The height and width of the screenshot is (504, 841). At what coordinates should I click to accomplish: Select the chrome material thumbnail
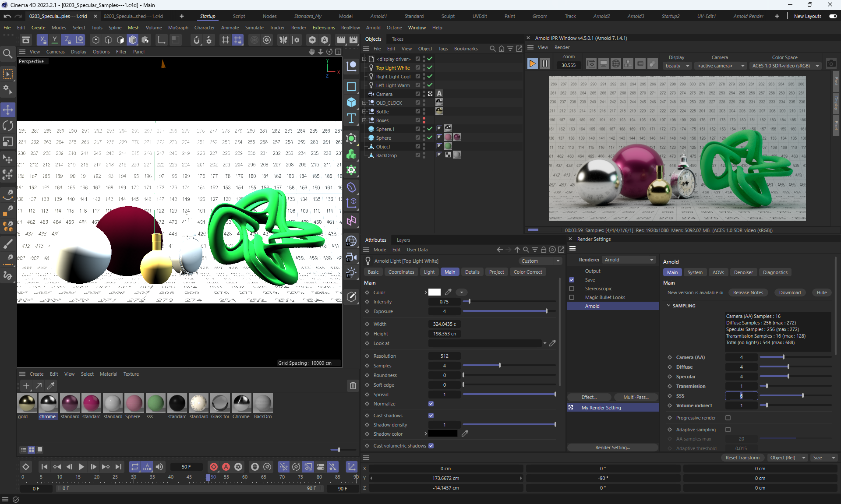[x=48, y=403]
